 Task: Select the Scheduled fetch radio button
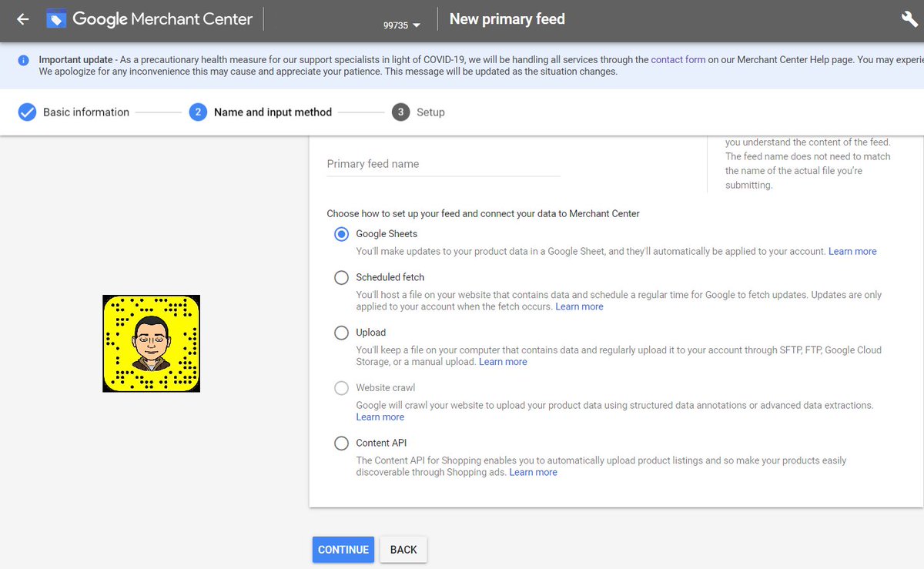[x=341, y=278]
